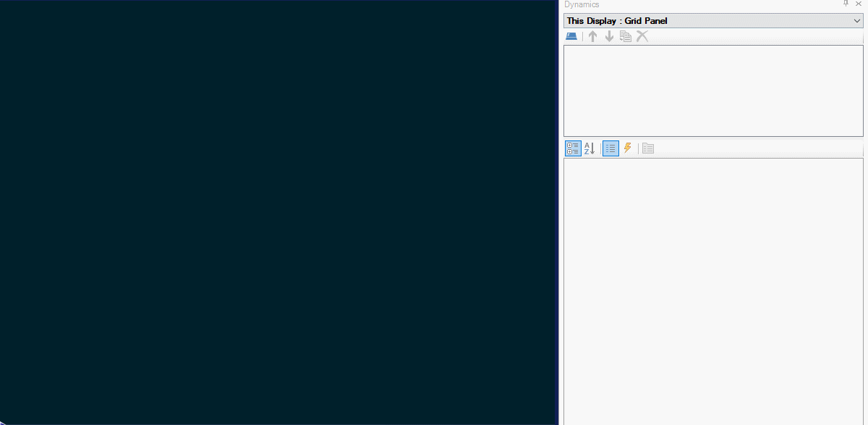Click the move up arrow icon
Image resolution: width=868 pixels, height=425 pixels.
coord(592,36)
